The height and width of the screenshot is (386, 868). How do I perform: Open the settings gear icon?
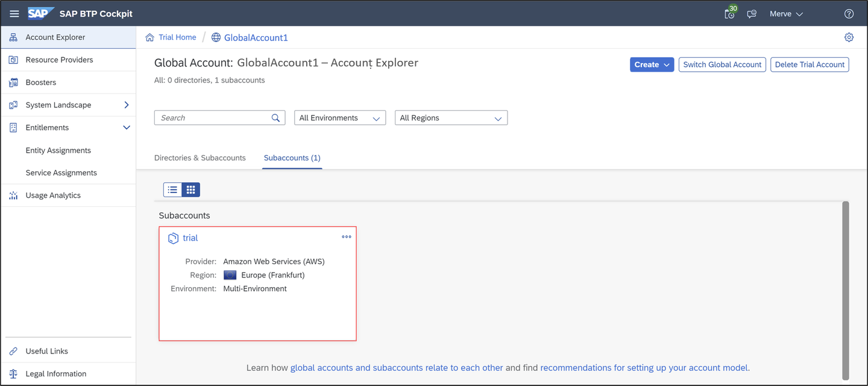(849, 37)
